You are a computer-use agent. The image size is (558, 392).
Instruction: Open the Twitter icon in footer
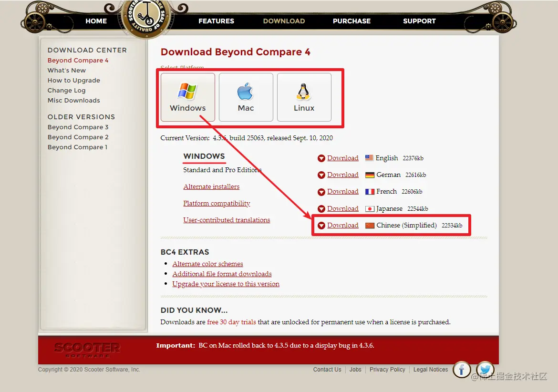click(x=485, y=369)
